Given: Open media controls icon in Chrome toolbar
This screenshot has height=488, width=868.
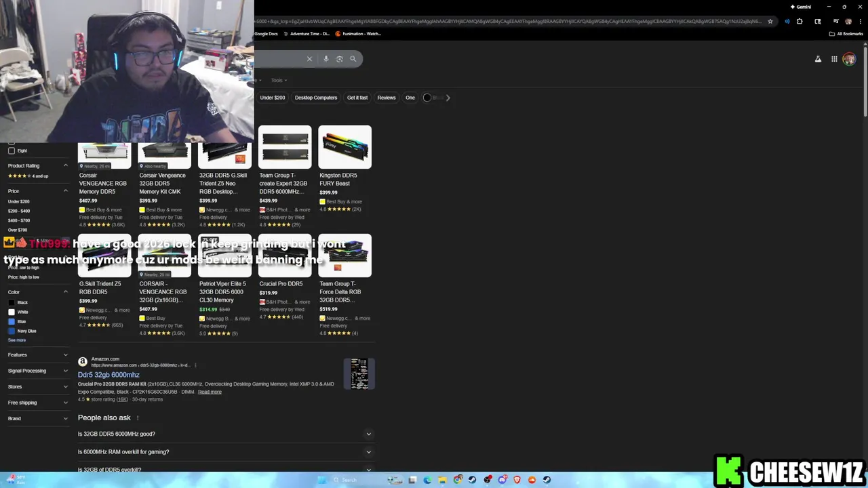Looking at the screenshot, I should click(x=835, y=22).
